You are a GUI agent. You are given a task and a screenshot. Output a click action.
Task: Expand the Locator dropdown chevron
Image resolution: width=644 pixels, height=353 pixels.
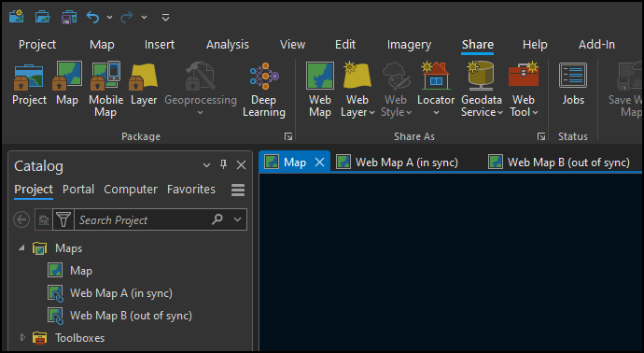[436, 113]
